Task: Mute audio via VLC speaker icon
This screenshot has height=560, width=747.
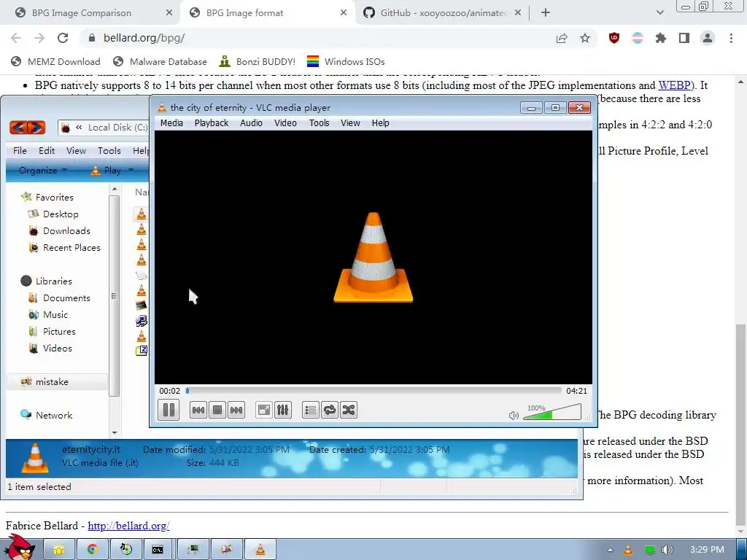Action: (x=514, y=415)
